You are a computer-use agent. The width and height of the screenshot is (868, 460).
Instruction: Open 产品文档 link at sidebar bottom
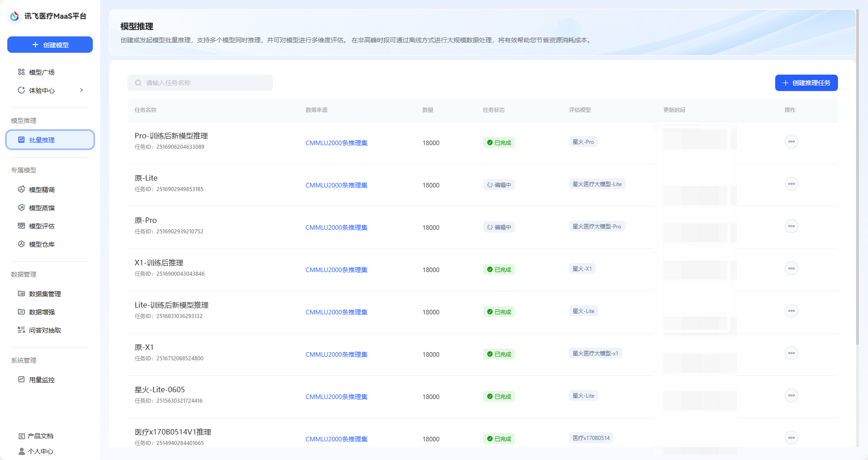click(36, 436)
